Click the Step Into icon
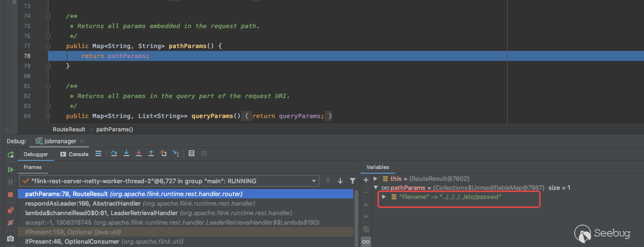Viewport: 644px width, 247px height. point(126,154)
